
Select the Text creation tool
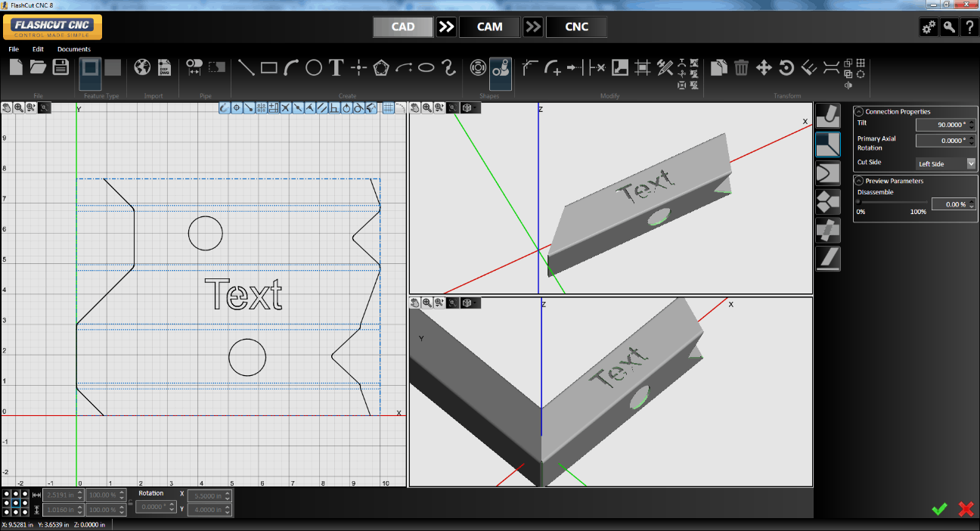click(x=336, y=68)
